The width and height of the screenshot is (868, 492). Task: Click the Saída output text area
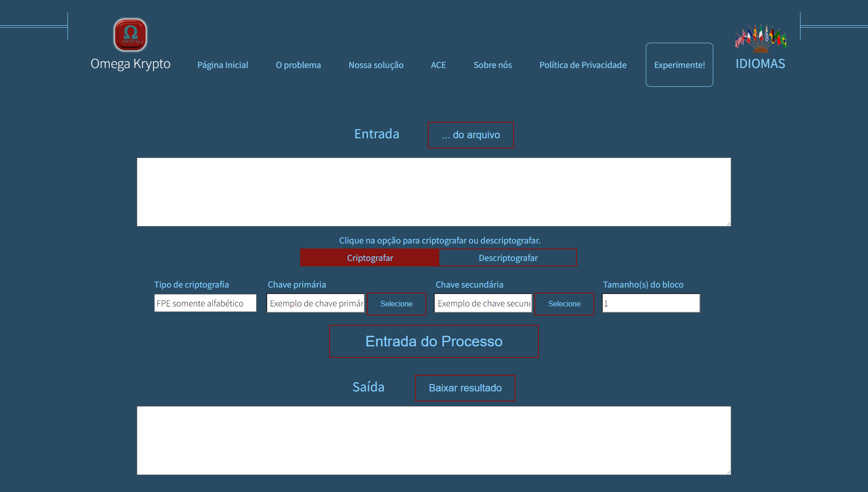(x=433, y=440)
